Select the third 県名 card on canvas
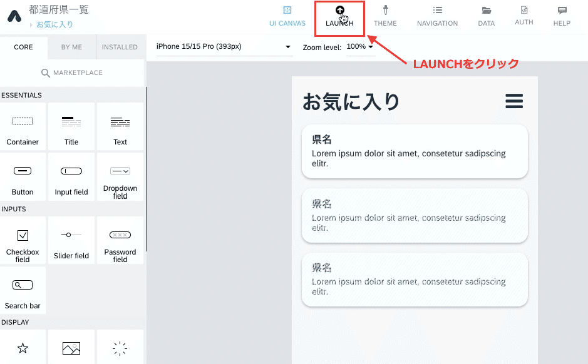This screenshot has width=588, height=364. coord(415,280)
